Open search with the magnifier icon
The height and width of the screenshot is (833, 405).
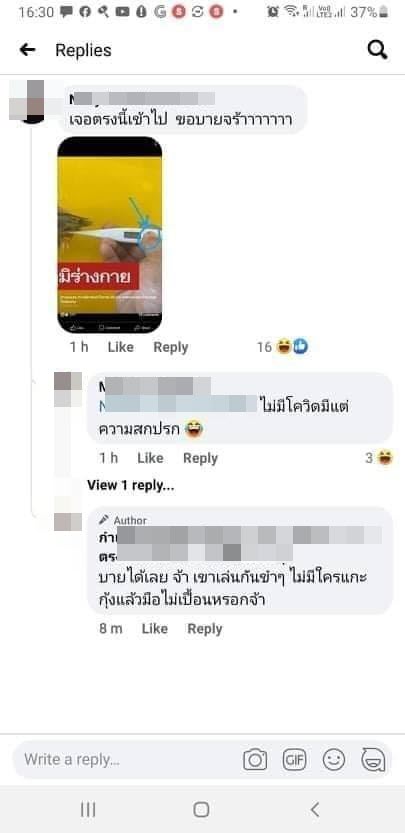coord(377,50)
